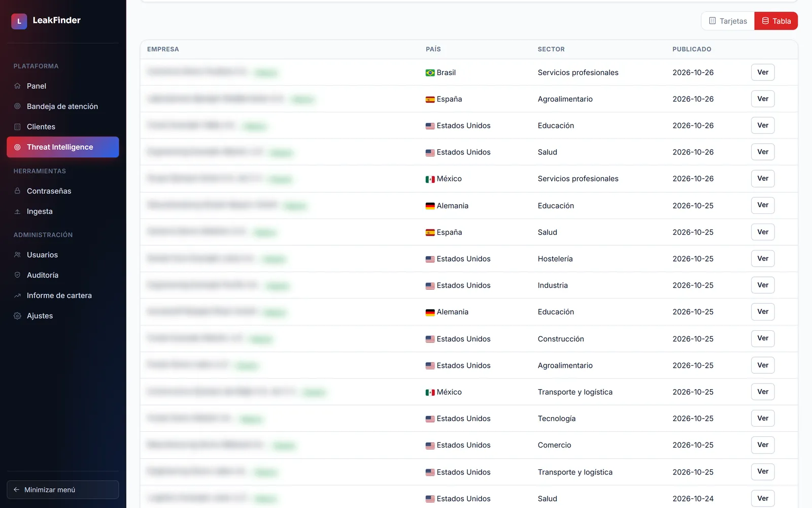Click the 2026-10-24 published date
This screenshot has width=812, height=508.
(693, 499)
